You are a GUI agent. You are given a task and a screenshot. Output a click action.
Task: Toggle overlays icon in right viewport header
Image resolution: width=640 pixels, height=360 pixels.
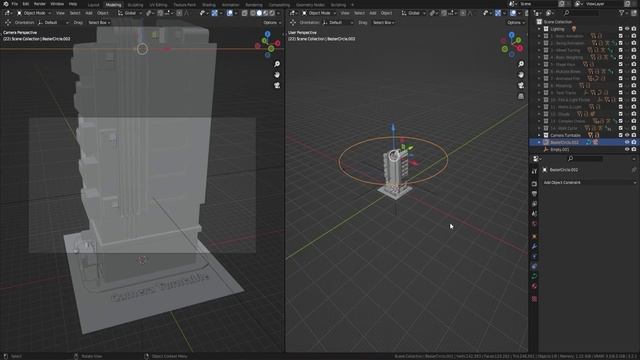tap(513, 13)
